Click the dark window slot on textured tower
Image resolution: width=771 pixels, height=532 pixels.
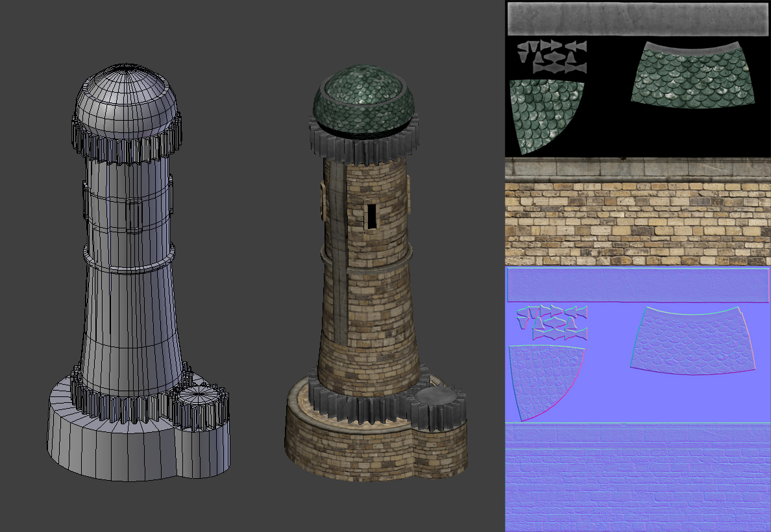tap(371, 216)
